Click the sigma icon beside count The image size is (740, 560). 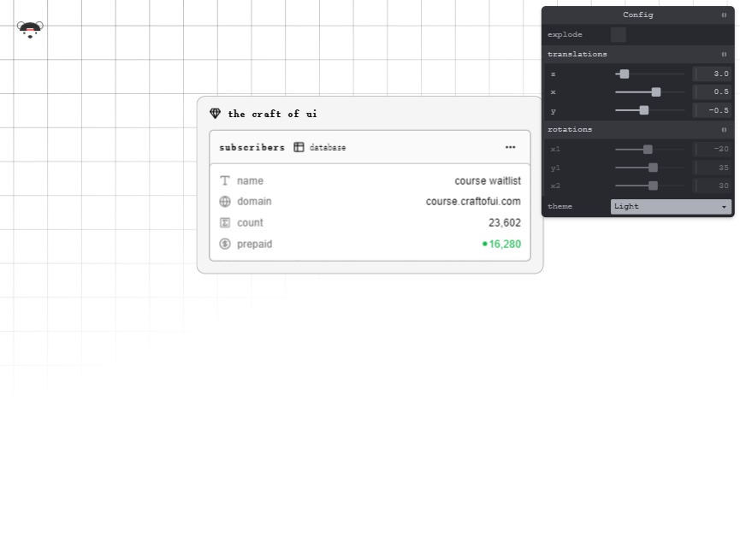click(x=225, y=222)
